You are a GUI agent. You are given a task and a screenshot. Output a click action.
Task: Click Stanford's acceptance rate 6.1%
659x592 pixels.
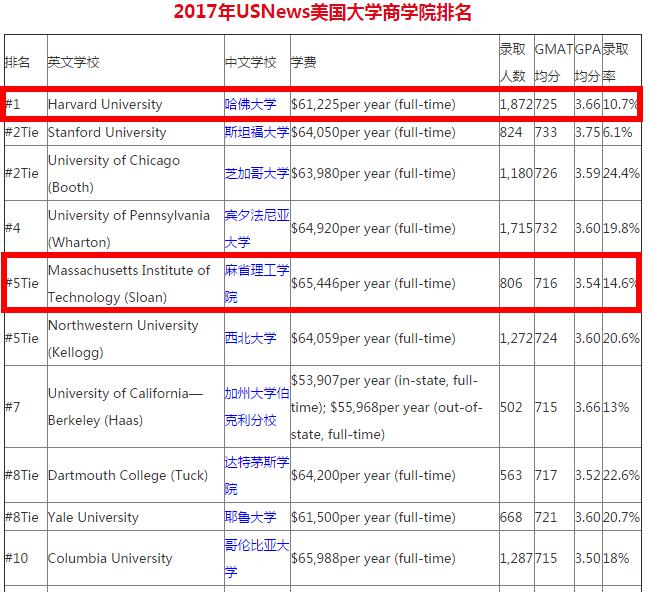618,132
